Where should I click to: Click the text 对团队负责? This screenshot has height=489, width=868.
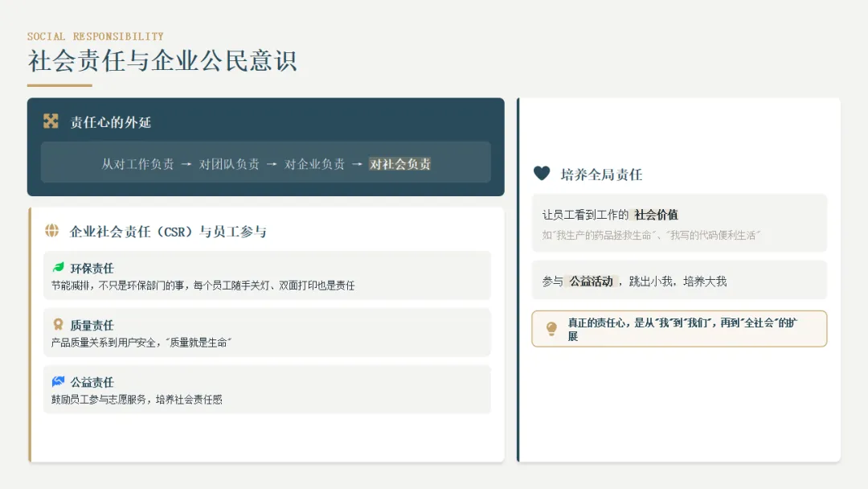(x=229, y=164)
